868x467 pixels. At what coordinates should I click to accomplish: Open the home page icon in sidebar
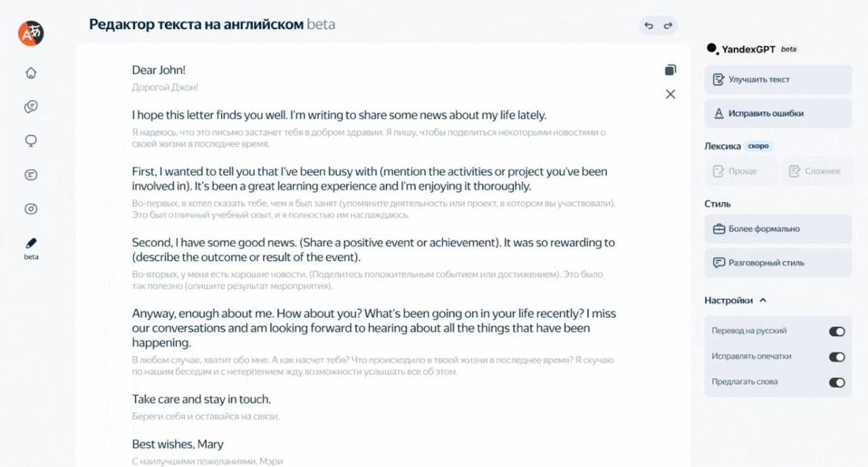[31, 73]
